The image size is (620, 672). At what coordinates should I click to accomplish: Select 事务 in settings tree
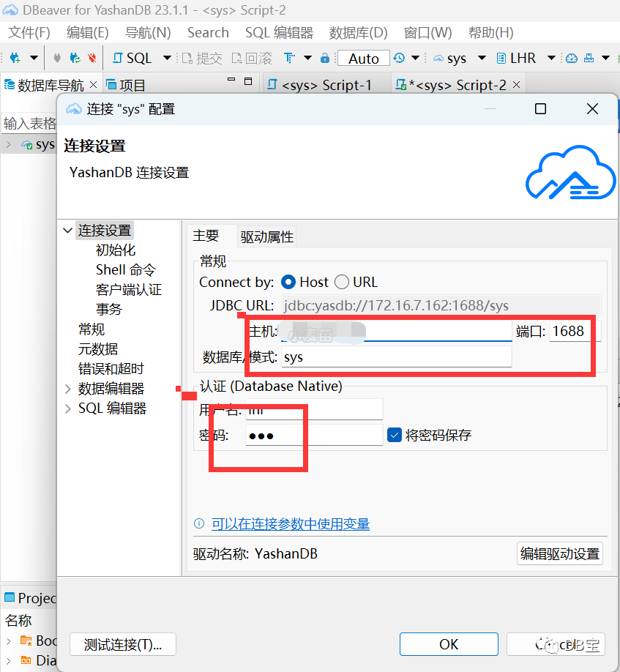tap(109, 310)
